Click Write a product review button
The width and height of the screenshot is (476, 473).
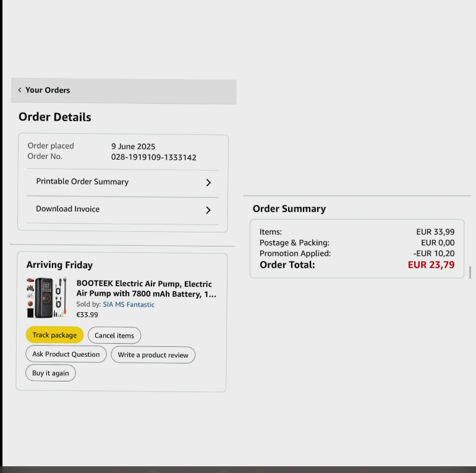tap(153, 355)
